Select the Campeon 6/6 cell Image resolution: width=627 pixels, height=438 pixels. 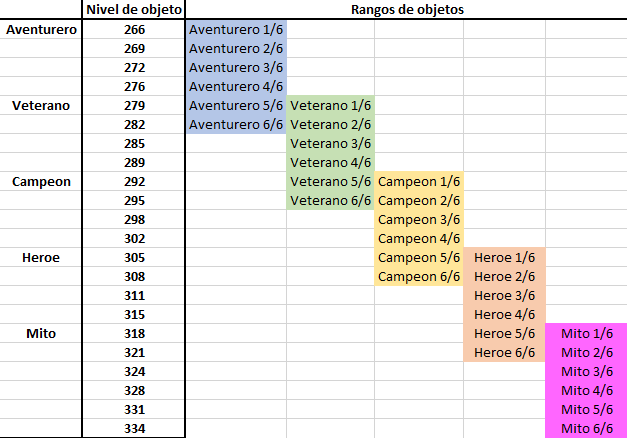(419, 277)
